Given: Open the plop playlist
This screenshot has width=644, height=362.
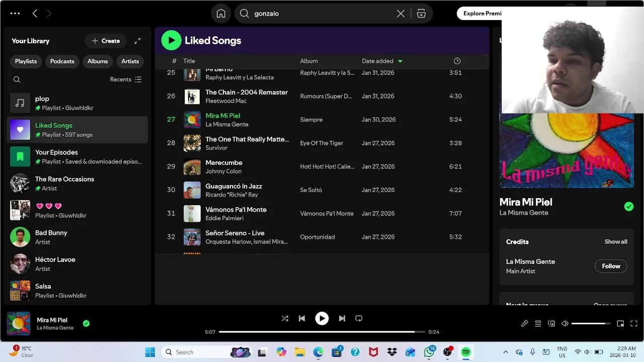Looking at the screenshot, I should pos(77,103).
